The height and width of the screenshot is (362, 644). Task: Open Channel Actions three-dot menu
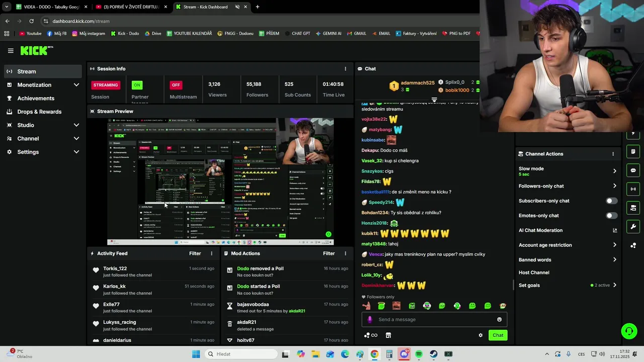pyautogui.click(x=613, y=154)
